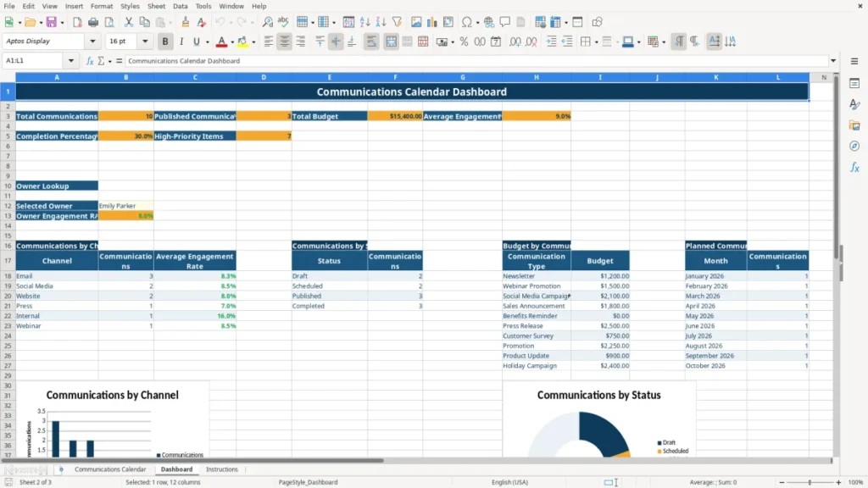
Task: Toggle Underline formatting
Action: click(197, 42)
